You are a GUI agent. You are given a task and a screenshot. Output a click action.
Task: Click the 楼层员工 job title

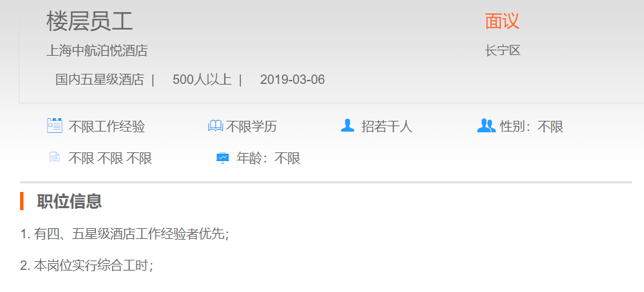click(x=89, y=21)
